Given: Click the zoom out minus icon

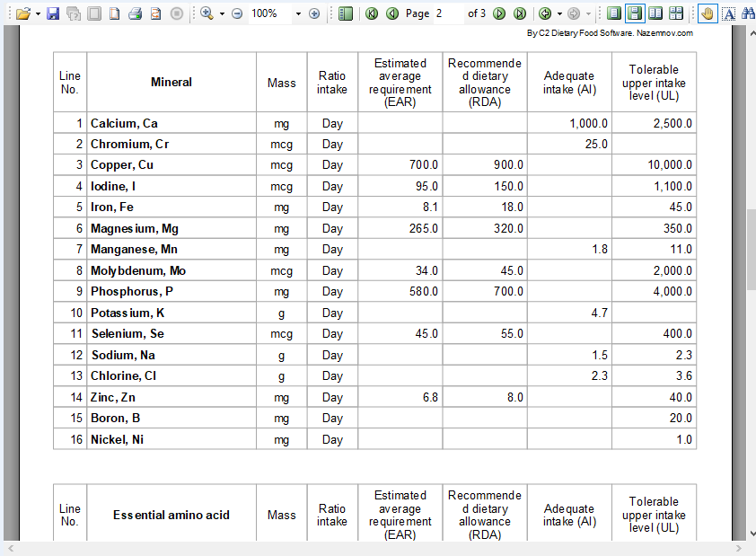Looking at the screenshot, I should point(237,14).
